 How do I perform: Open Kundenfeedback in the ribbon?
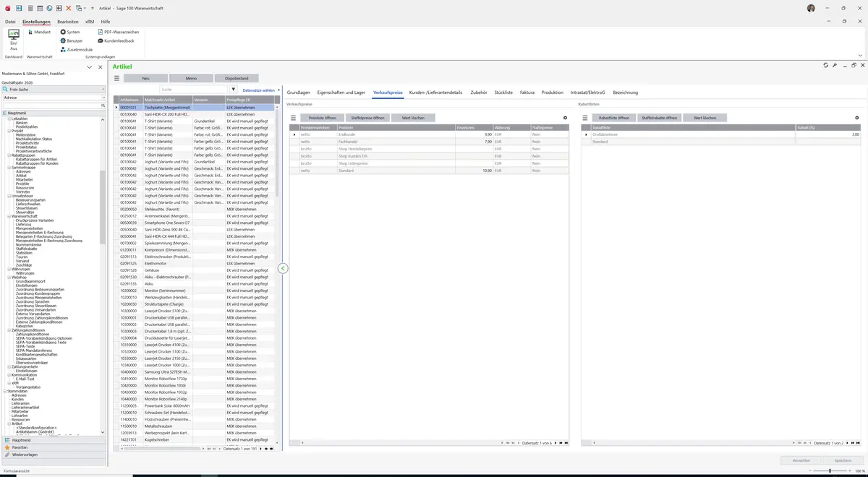(116, 40)
